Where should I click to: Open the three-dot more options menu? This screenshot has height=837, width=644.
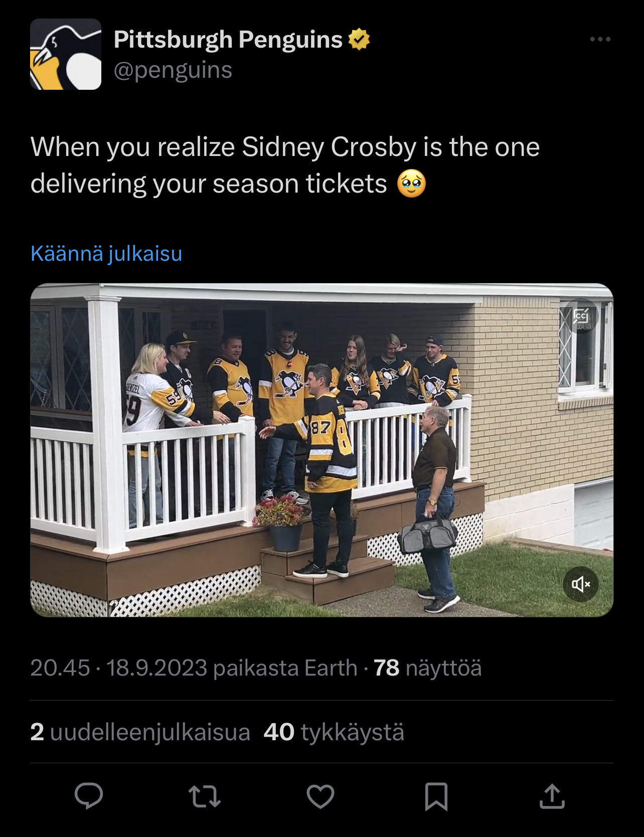click(600, 39)
